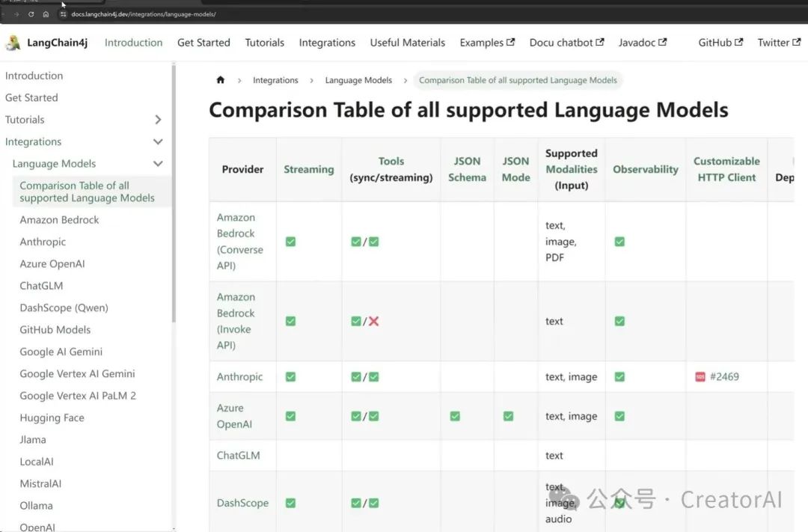
Task: Click the red icon next to #2469
Action: [700, 377]
